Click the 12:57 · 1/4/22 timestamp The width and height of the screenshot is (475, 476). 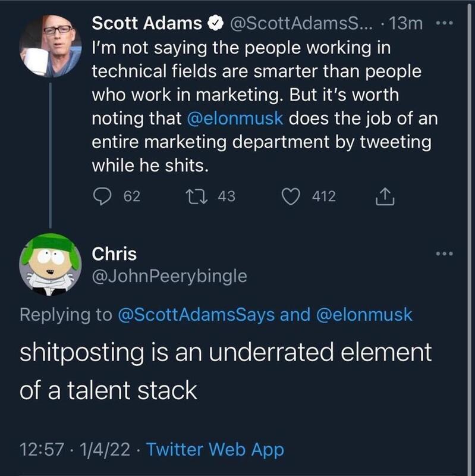coord(76,449)
